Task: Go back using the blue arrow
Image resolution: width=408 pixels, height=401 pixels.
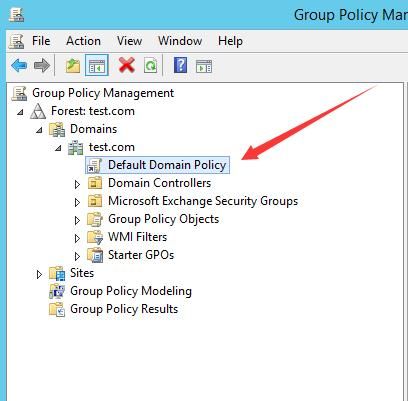Action: point(19,65)
